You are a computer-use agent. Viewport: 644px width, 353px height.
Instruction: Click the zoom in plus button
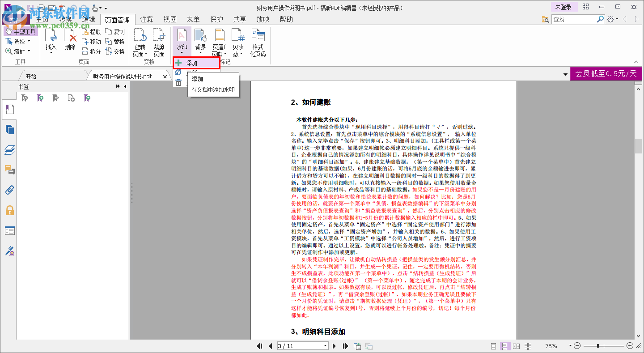coord(630,346)
